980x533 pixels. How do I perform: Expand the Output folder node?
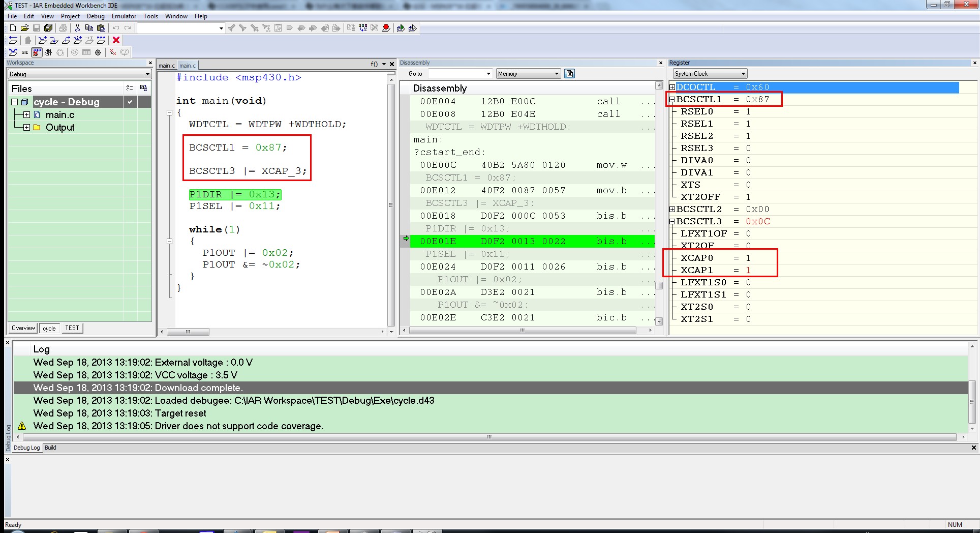pyautogui.click(x=26, y=128)
